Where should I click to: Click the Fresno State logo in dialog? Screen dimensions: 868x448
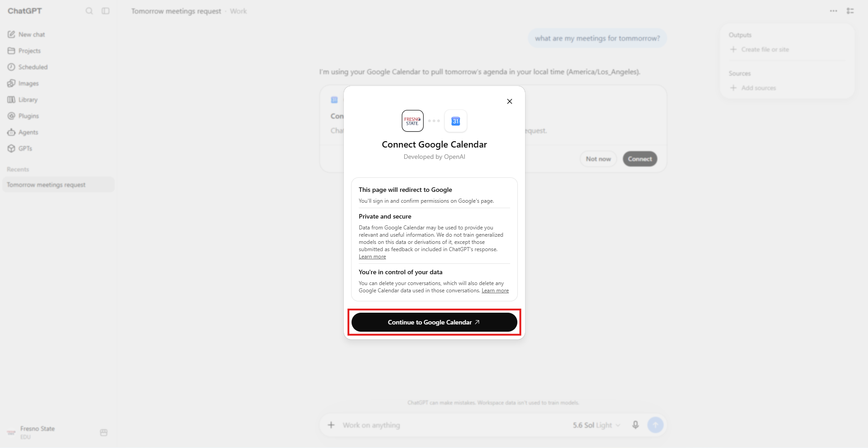click(x=413, y=121)
